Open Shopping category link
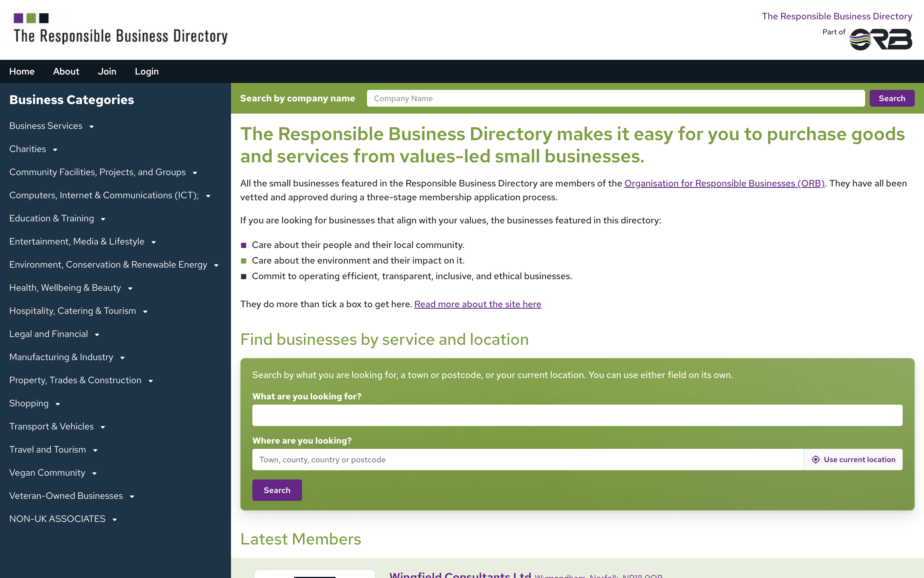The image size is (924, 578). click(x=29, y=403)
